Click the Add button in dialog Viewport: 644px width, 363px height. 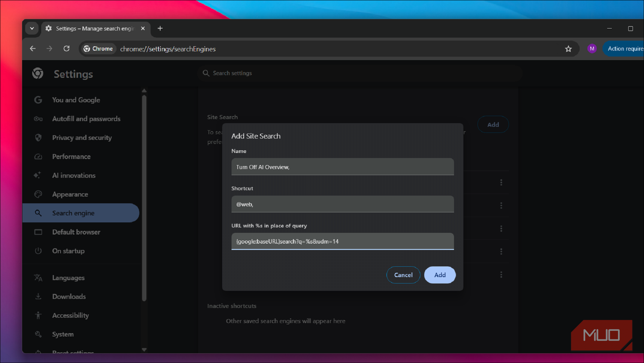(x=440, y=275)
